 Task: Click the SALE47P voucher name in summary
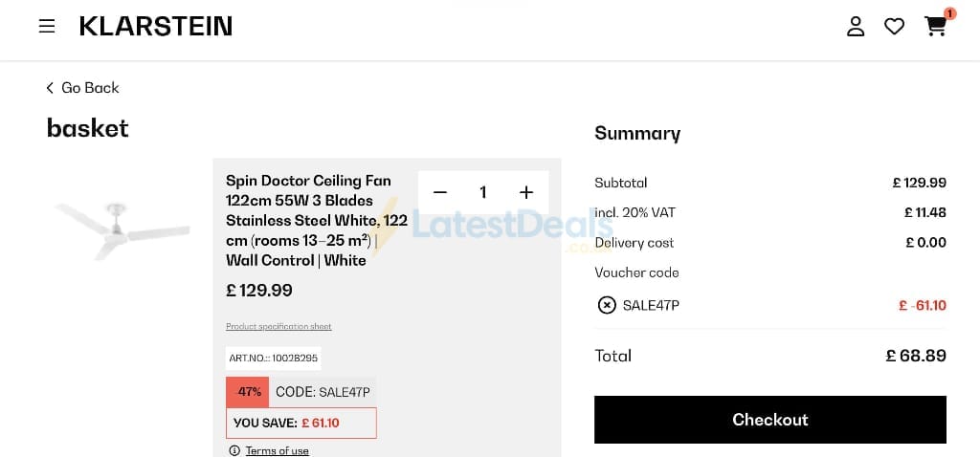[651, 305]
